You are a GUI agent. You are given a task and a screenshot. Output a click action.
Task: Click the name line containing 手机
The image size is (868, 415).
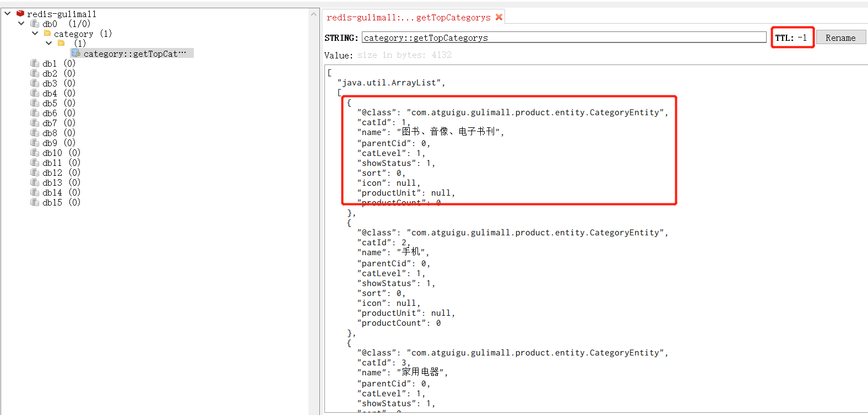[393, 252]
